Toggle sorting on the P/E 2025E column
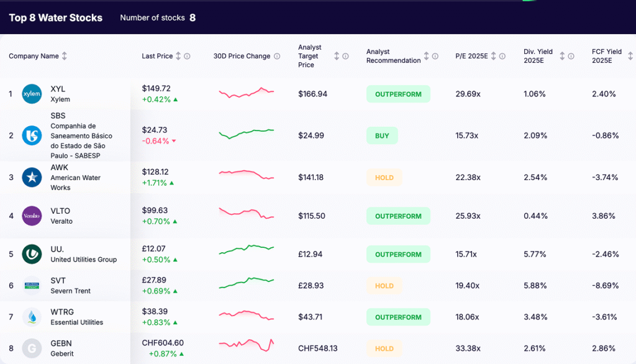Image resolution: width=636 pixels, height=364 pixels. [493, 56]
